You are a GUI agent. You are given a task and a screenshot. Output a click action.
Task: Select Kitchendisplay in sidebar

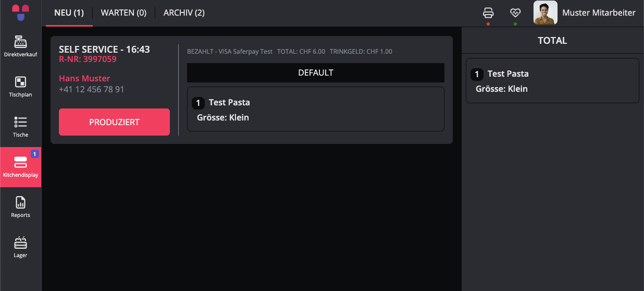(x=20, y=167)
